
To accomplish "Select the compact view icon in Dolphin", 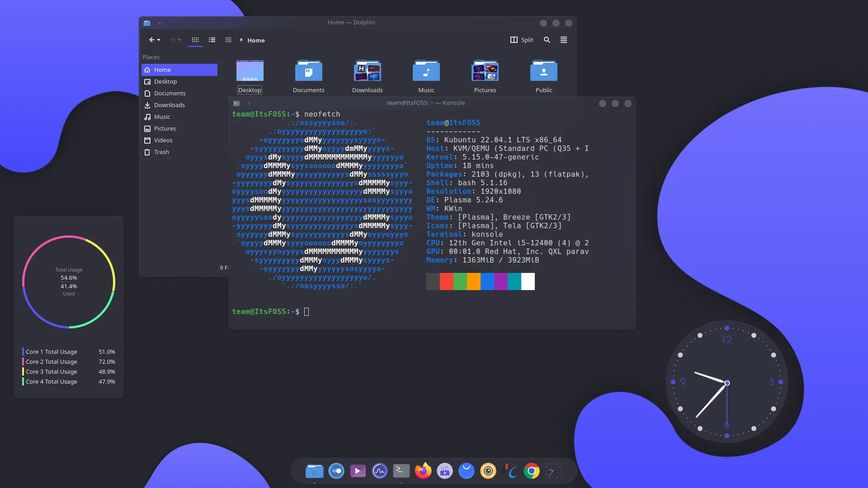I will coord(228,40).
